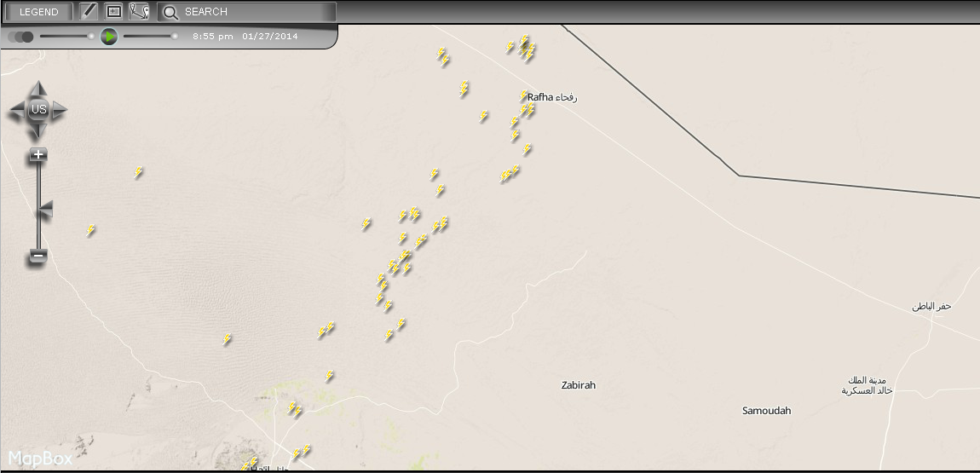Toggle the three-circle opacity control
980x473 pixels.
(x=20, y=37)
